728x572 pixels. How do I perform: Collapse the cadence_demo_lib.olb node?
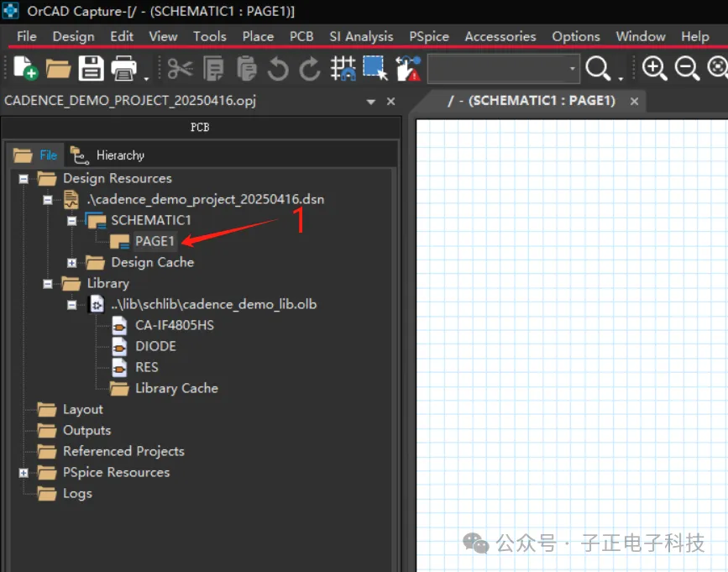coord(71,305)
